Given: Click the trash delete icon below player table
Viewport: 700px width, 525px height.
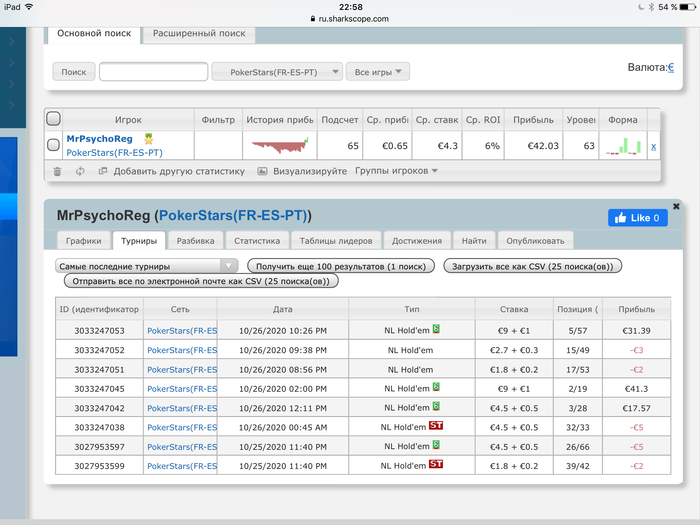Looking at the screenshot, I should pos(57,171).
